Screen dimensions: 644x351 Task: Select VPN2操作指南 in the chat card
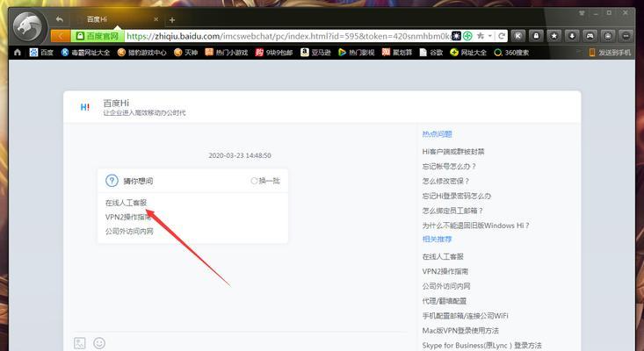coord(127,217)
